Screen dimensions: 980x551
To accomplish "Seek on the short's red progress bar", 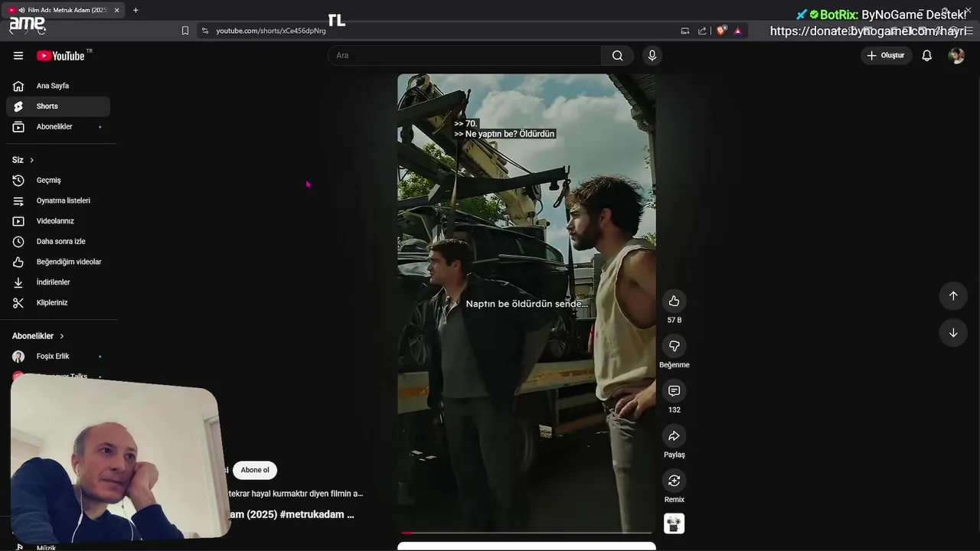I will [x=527, y=533].
